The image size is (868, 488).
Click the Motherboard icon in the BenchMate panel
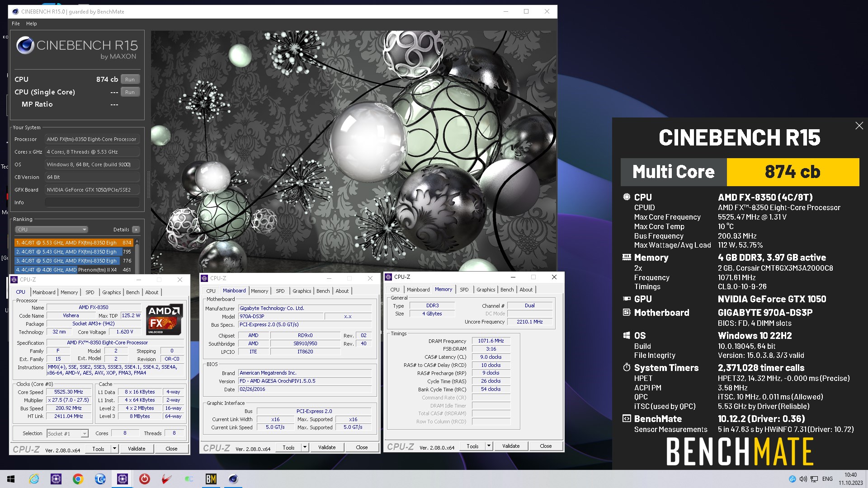click(627, 312)
